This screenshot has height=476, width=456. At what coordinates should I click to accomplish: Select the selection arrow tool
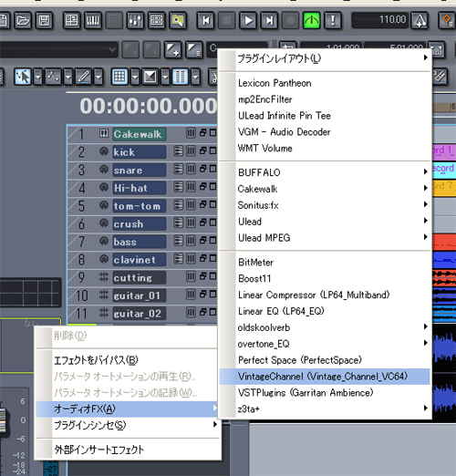point(23,77)
